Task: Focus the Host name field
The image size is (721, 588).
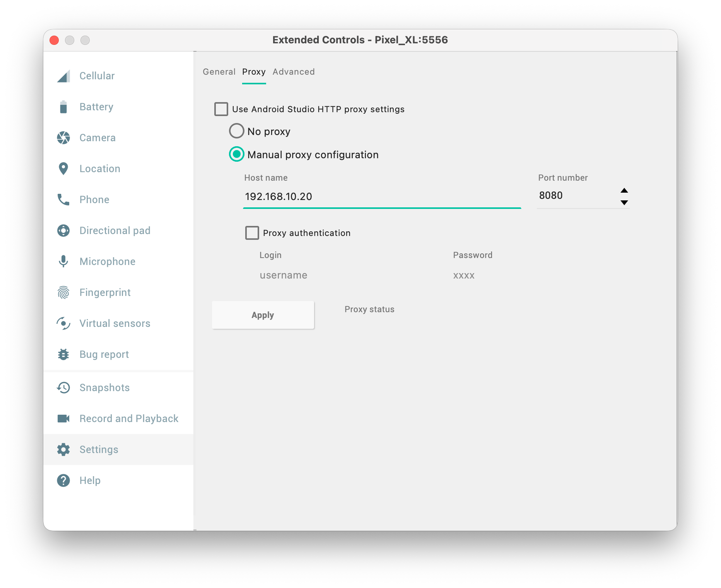Action: pos(382,197)
